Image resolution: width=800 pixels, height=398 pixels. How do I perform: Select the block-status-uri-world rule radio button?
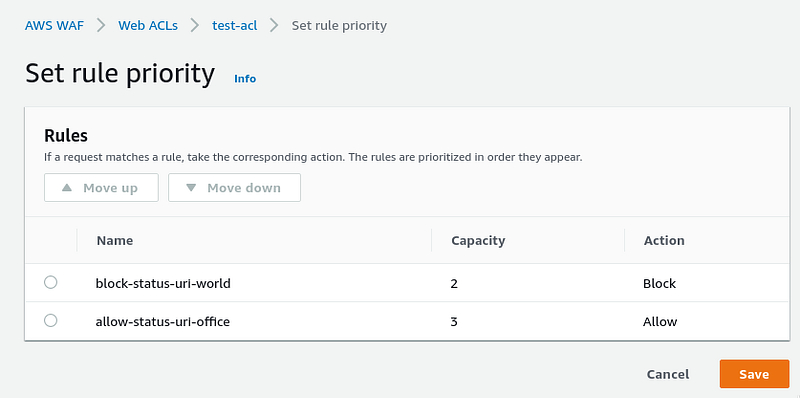coord(51,282)
